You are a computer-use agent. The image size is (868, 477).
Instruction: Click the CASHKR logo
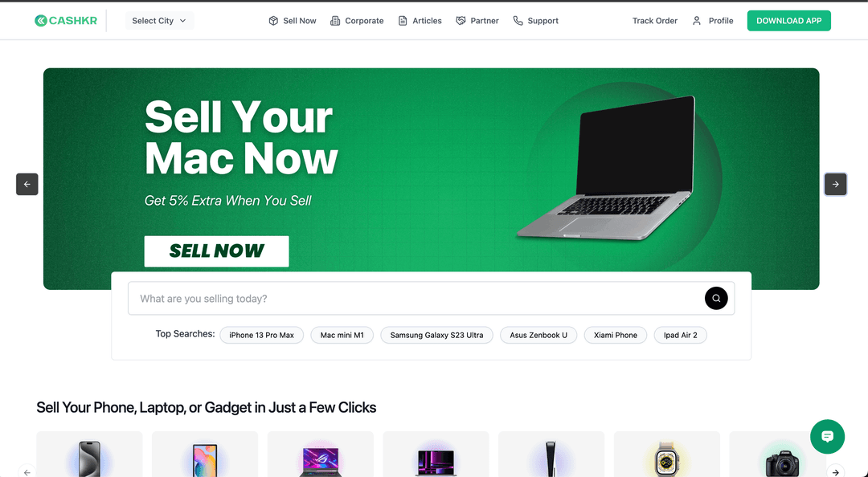pos(65,20)
